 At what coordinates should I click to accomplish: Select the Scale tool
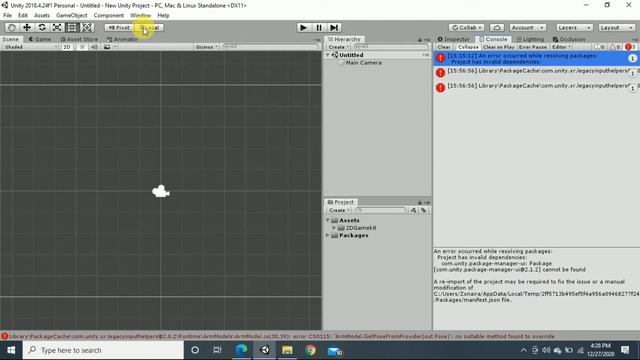(57, 27)
